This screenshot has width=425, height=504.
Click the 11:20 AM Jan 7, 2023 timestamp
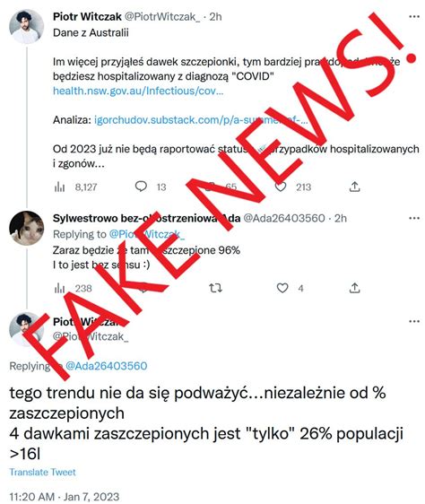(x=65, y=497)
